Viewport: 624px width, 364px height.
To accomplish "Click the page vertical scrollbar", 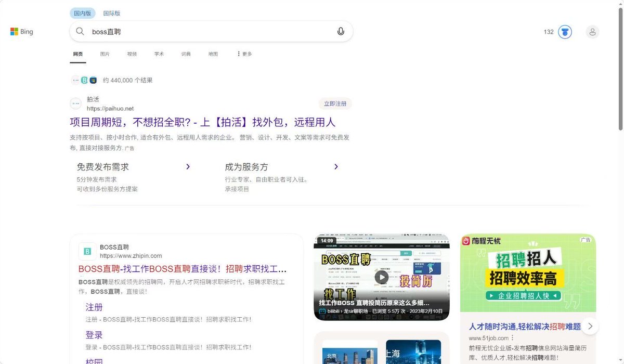I will (x=620, y=68).
